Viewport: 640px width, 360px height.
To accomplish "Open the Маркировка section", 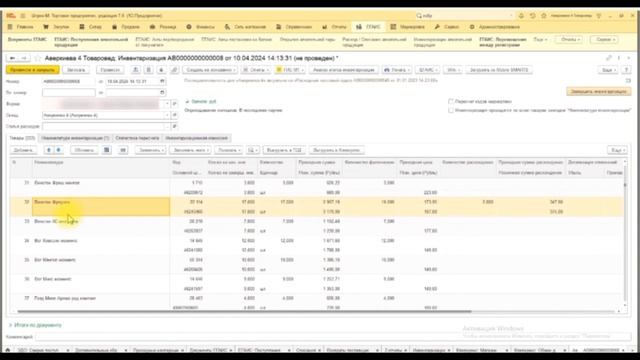I will coord(407,27).
